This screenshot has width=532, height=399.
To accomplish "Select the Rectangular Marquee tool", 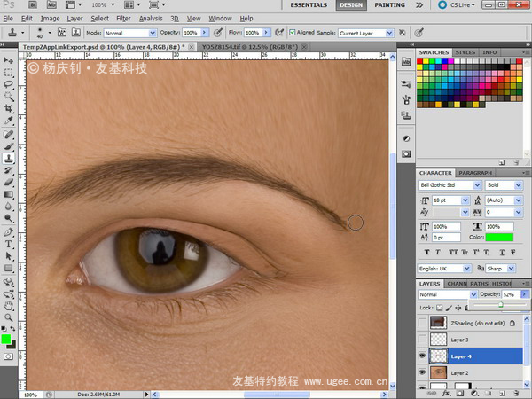I will click(x=8, y=73).
